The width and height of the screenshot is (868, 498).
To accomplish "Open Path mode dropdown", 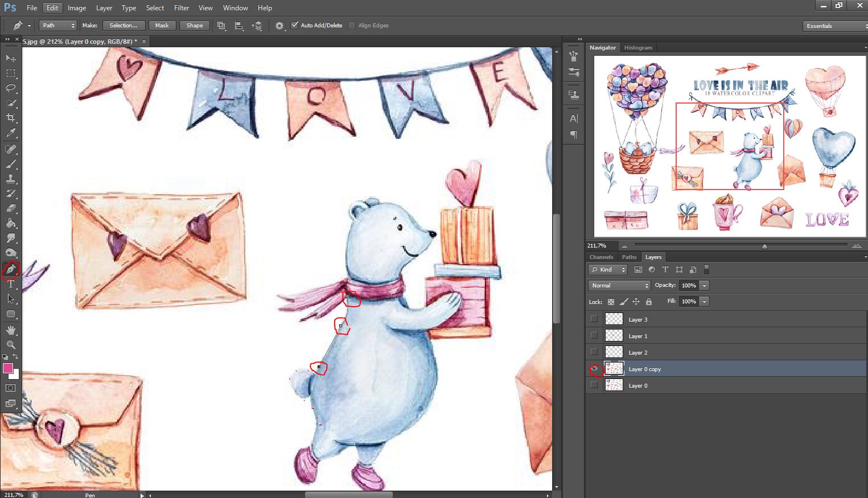I will point(58,26).
